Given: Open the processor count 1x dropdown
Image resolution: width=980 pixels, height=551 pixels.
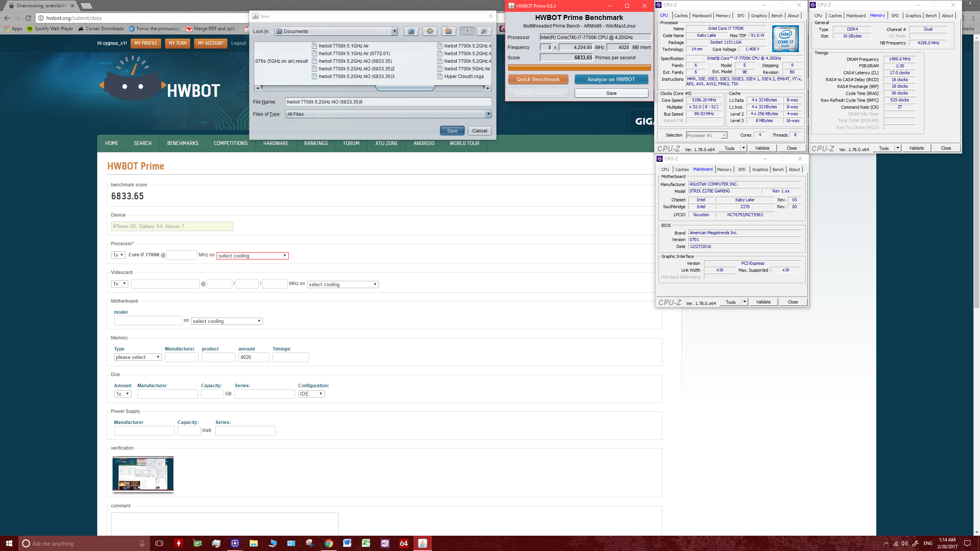Looking at the screenshot, I should pyautogui.click(x=118, y=255).
